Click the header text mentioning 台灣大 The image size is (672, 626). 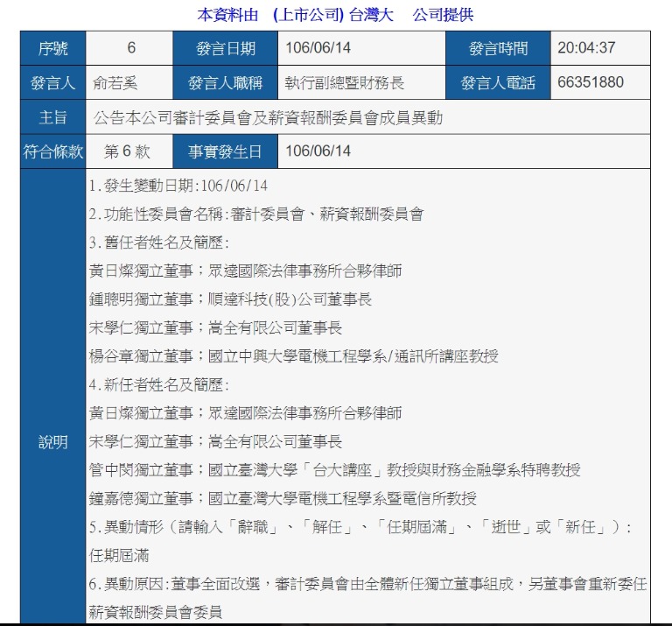click(x=335, y=15)
